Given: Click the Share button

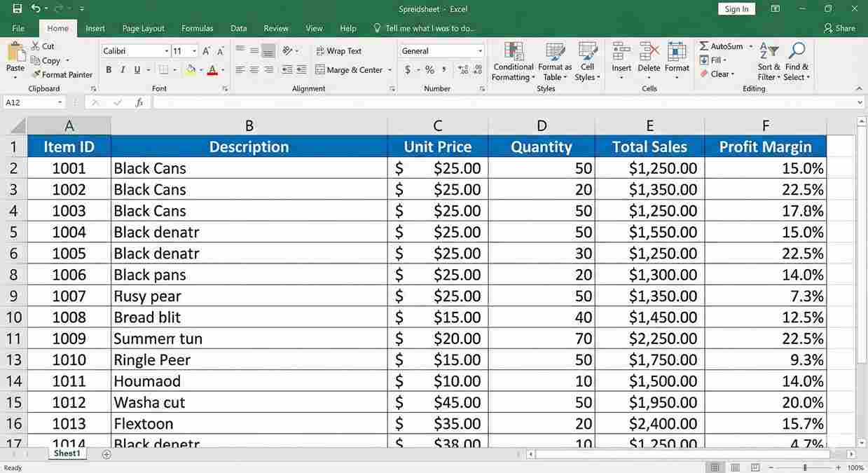Looking at the screenshot, I should (839, 29).
